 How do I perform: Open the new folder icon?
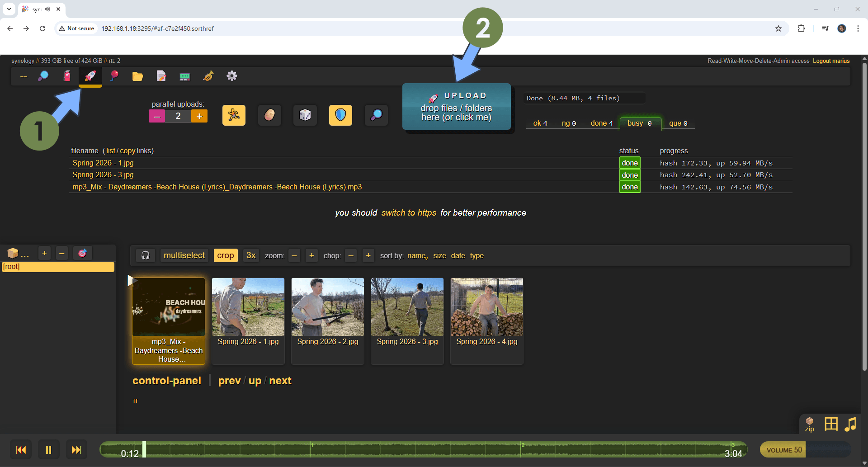click(137, 76)
